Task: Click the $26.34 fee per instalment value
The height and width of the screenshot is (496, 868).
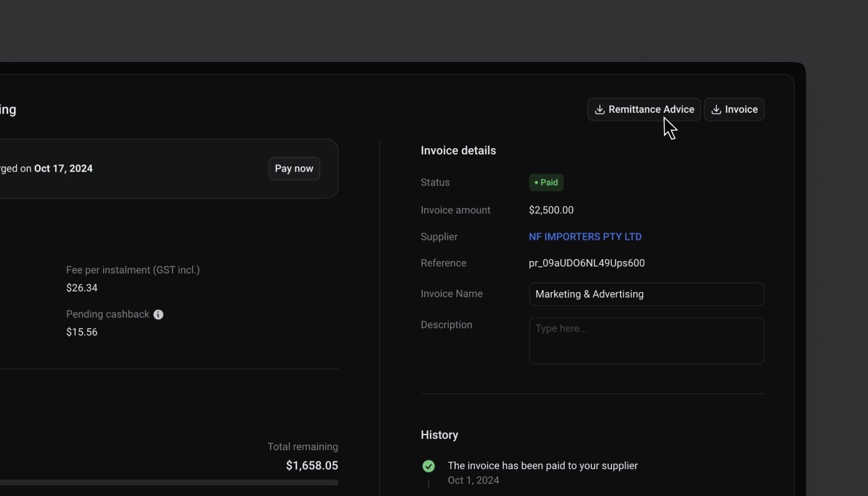Action: [x=82, y=288]
